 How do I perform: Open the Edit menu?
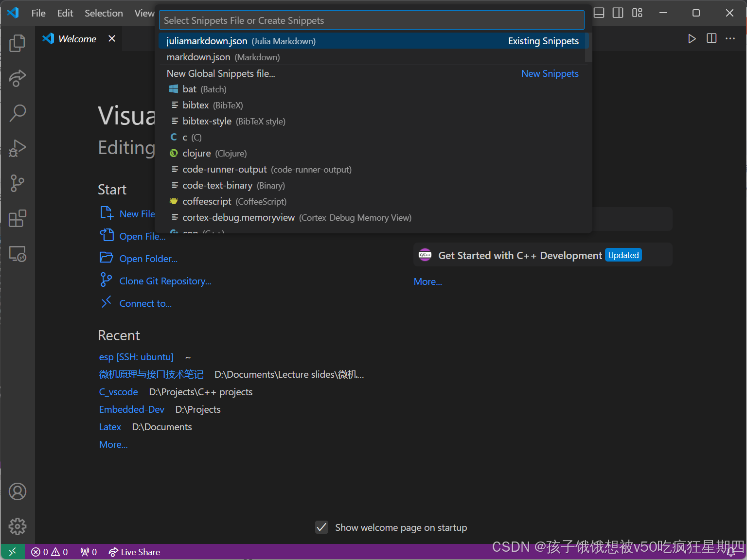click(x=65, y=13)
